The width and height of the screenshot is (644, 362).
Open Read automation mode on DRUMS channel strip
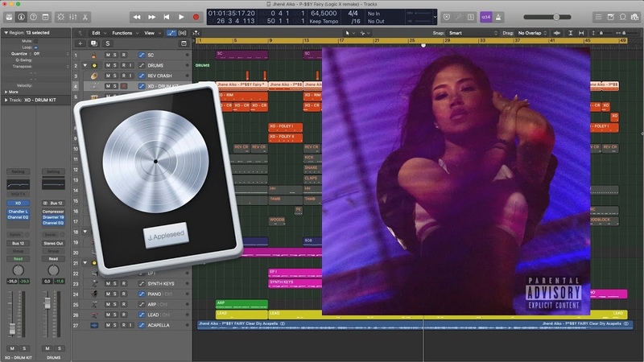tap(53, 259)
